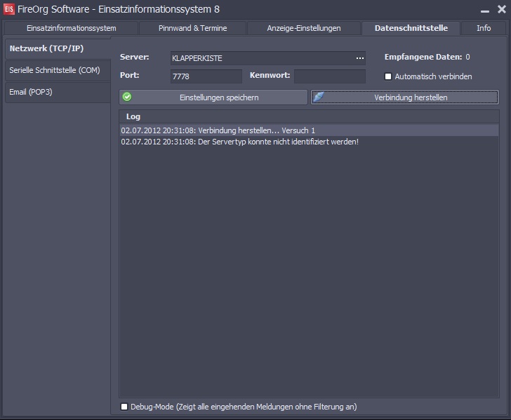The height and width of the screenshot is (420, 511).
Task: Toggle the Debug-Mode checkbox
Action: pyautogui.click(x=124, y=407)
